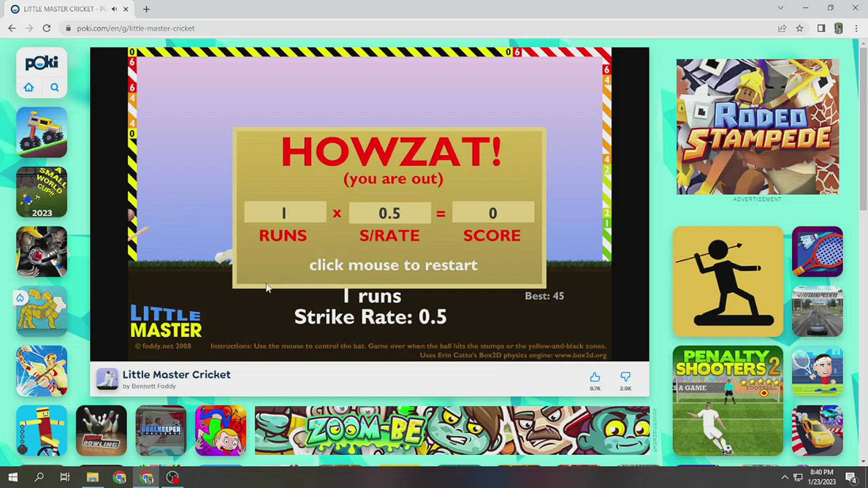
Task: Open the Poki search icon
Action: [54, 87]
